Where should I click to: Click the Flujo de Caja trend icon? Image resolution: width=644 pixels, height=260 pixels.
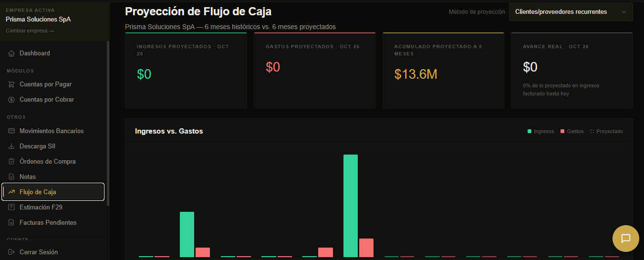(11, 192)
